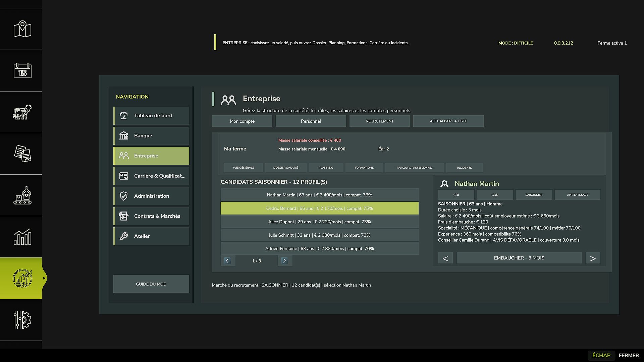Open Contrats & Marchés navigation item
This screenshot has height=362, width=644.
pos(151,216)
